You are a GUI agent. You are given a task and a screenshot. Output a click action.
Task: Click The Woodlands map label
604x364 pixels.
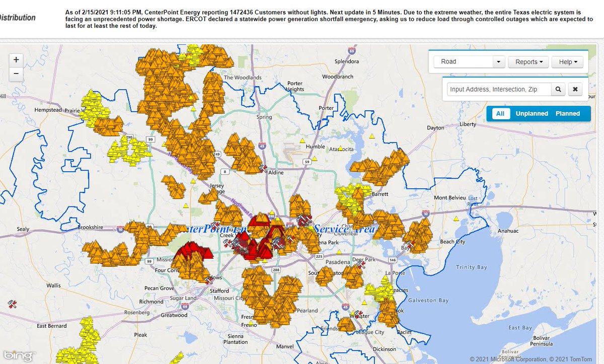tap(243, 78)
